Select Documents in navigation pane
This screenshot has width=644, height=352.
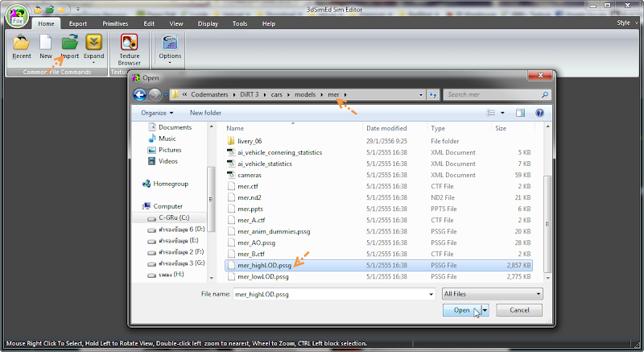point(170,127)
